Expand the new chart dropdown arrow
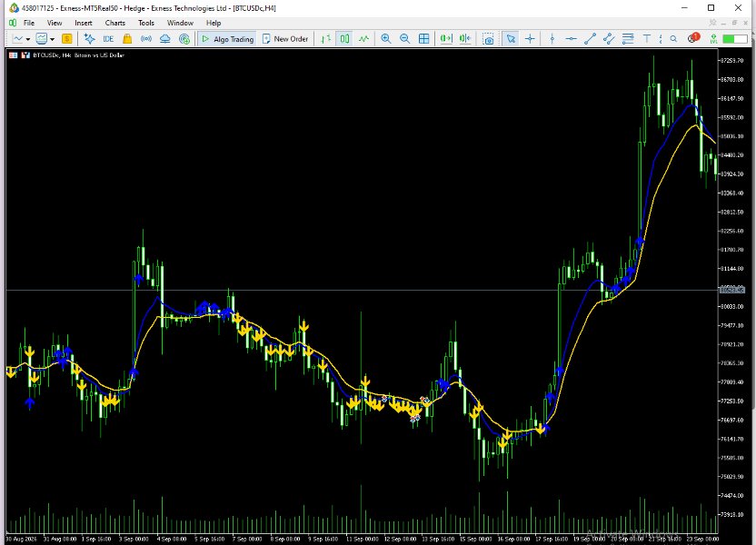The width and height of the screenshot is (756, 545). [x=28, y=39]
